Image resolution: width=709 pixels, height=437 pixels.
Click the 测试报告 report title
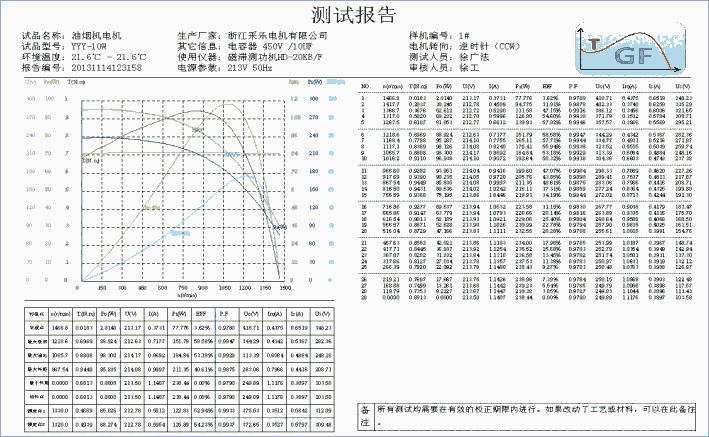354,15
